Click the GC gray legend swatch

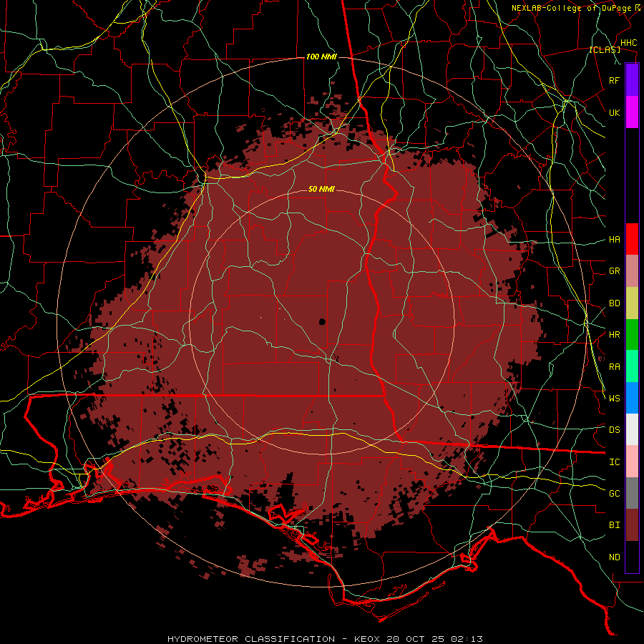[x=632, y=493]
